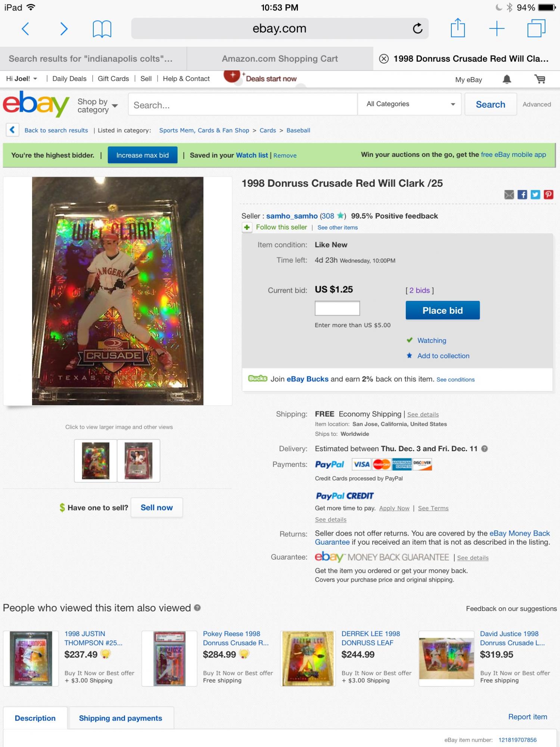560x747 pixels.
Task: Reload the page with refresh icon
Action: (x=417, y=28)
